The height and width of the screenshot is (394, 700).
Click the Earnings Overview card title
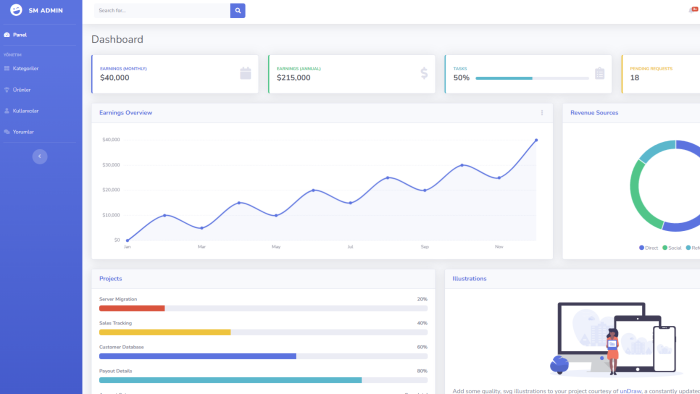tap(125, 113)
